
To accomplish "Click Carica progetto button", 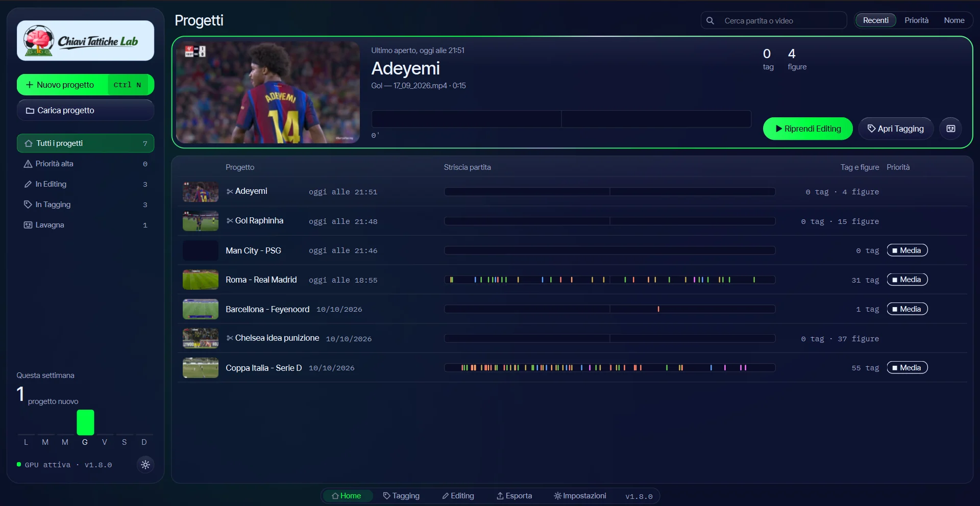I will (x=85, y=111).
